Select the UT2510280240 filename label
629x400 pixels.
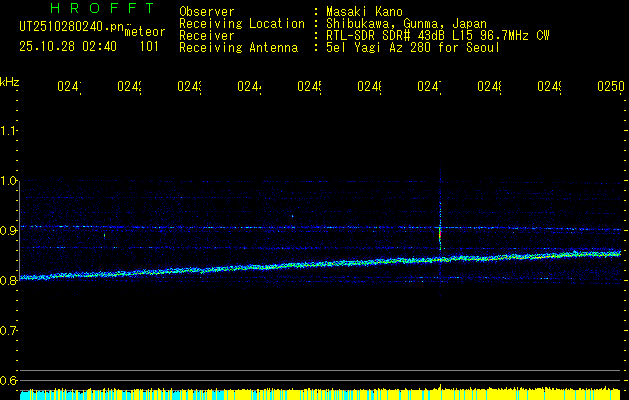[71, 27]
